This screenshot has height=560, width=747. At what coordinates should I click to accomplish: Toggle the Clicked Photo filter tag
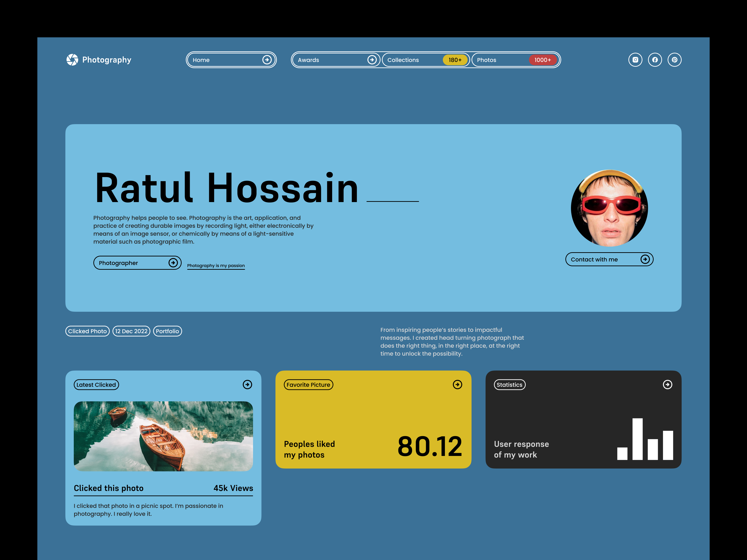coord(88,331)
